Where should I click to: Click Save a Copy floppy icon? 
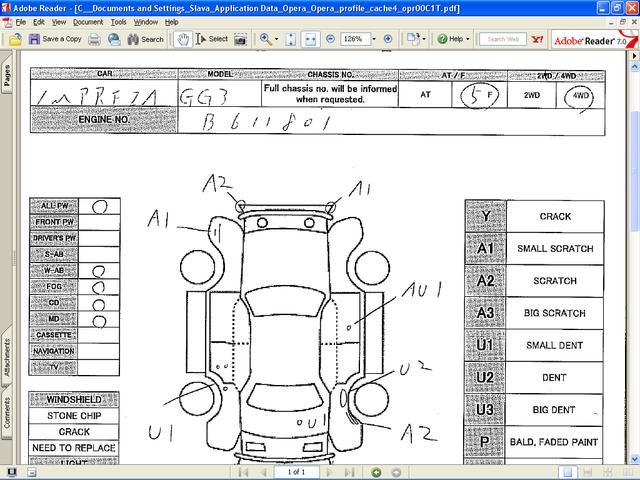34,39
